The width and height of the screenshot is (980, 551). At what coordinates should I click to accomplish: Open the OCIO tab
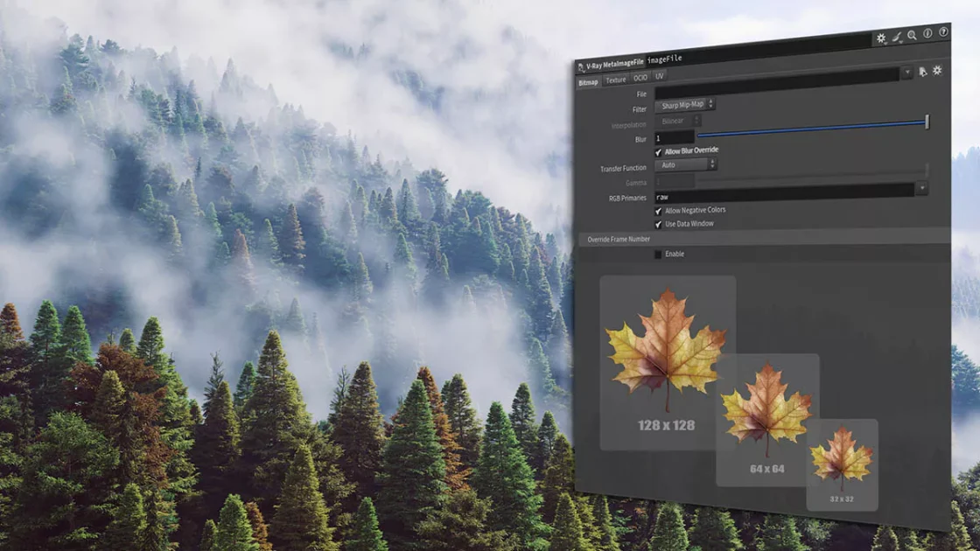[640, 77]
